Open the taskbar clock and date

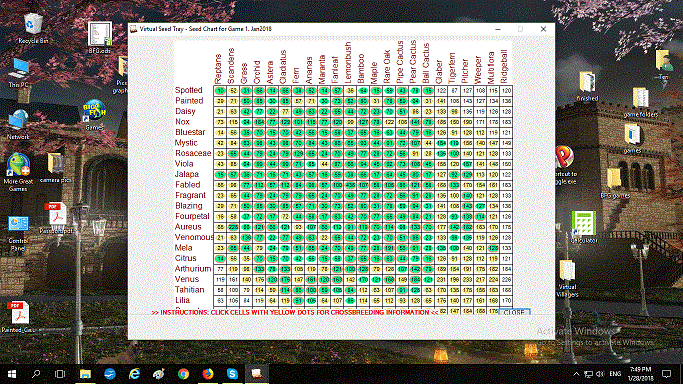(x=640, y=374)
